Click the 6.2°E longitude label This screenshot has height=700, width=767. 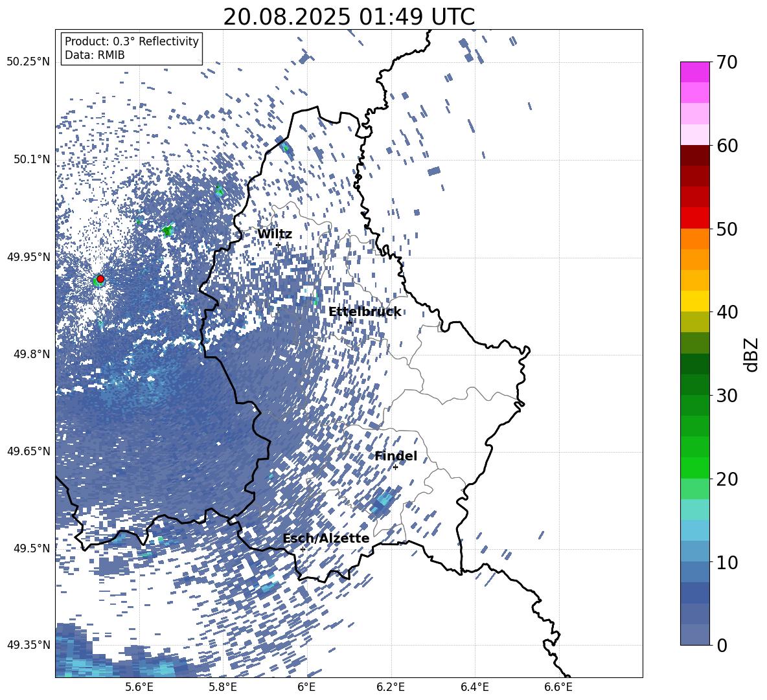391,687
